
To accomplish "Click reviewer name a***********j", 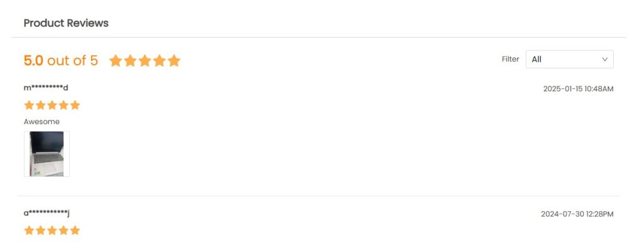I will (47, 213).
